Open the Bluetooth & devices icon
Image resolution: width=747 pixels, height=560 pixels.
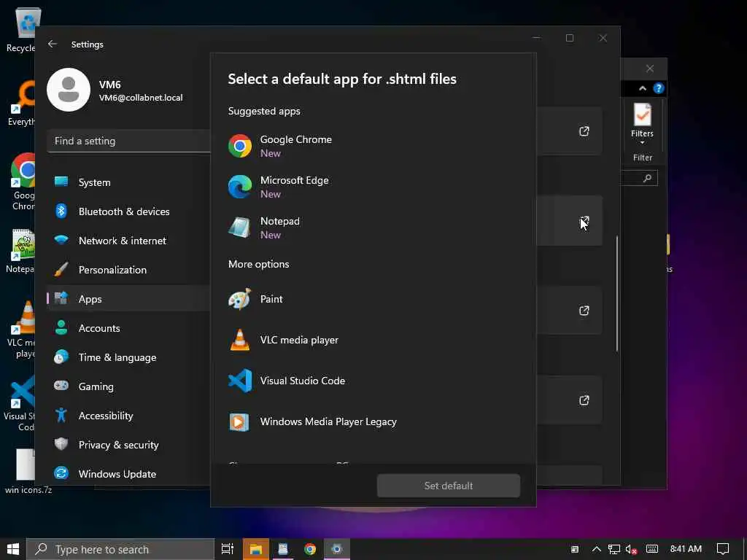(x=61, y=211)
